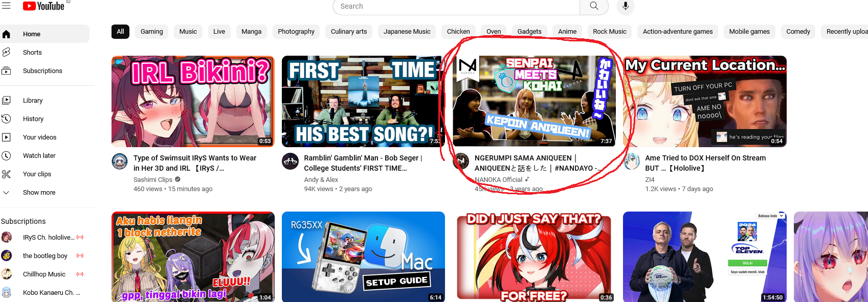Play the IRL Bikini thumbnail video
The width and height of the screenshot is (868, 302).
(x=193, y=101)
